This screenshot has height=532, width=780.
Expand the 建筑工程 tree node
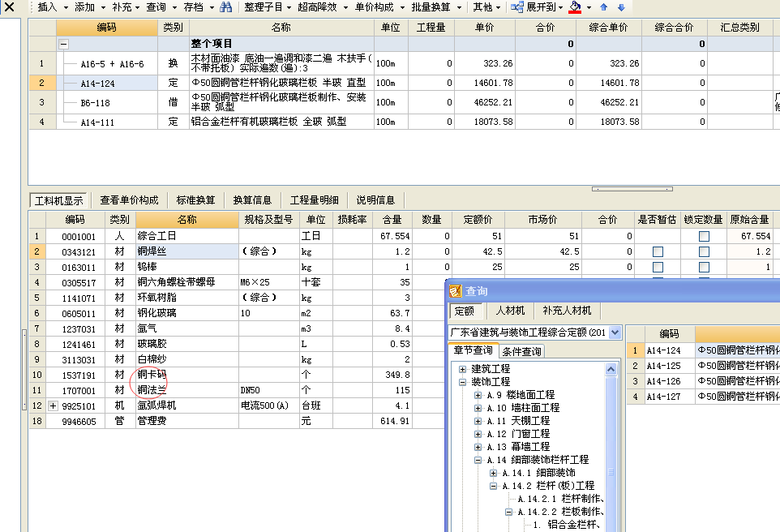click(x=463, y=369)
